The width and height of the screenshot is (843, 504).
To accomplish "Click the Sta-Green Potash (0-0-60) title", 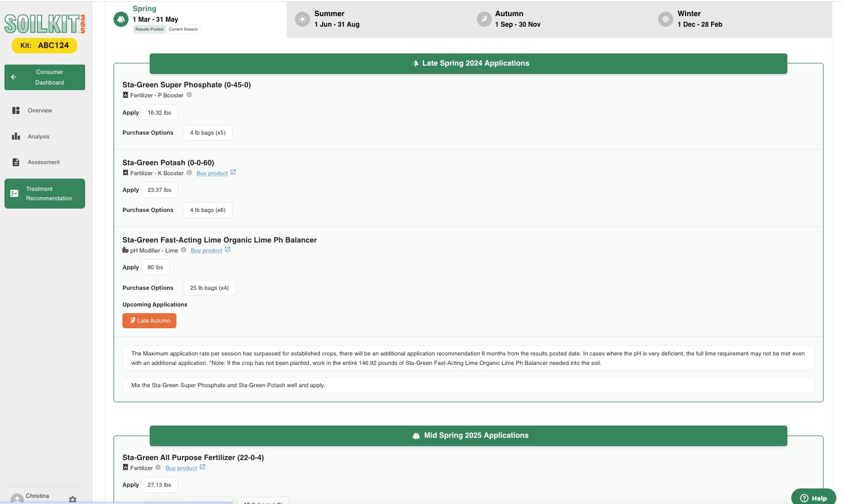I will click(168, 162).
